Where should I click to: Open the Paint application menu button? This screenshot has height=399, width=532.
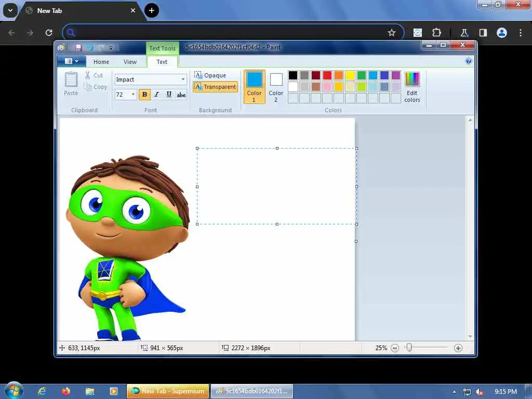(x=71, y=61)
